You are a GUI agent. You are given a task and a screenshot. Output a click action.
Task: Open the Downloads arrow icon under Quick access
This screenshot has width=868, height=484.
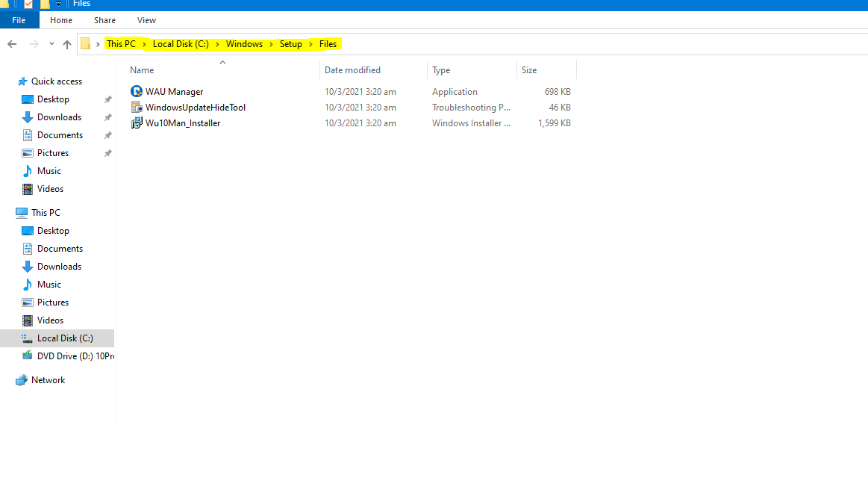[27, 117]
